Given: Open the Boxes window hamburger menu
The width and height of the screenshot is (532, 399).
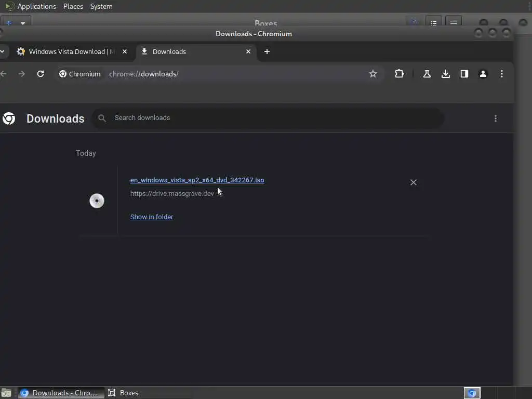Looking at the screenshot, I should pos(454,23).
